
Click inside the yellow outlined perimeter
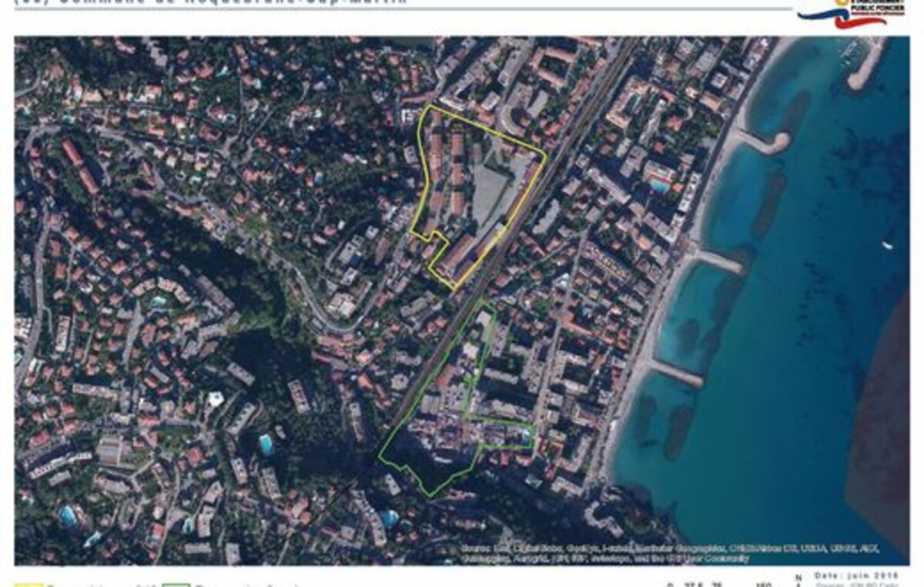(x=477, y=193)
